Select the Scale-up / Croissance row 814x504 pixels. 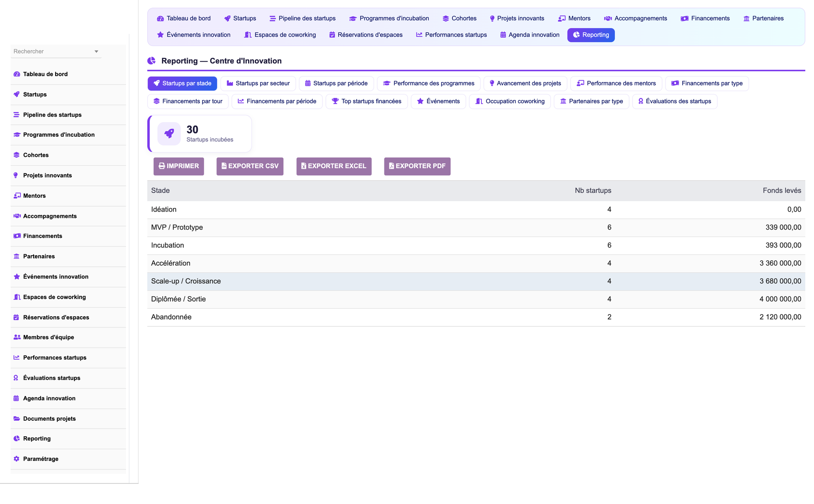click(x=476, y=281)
